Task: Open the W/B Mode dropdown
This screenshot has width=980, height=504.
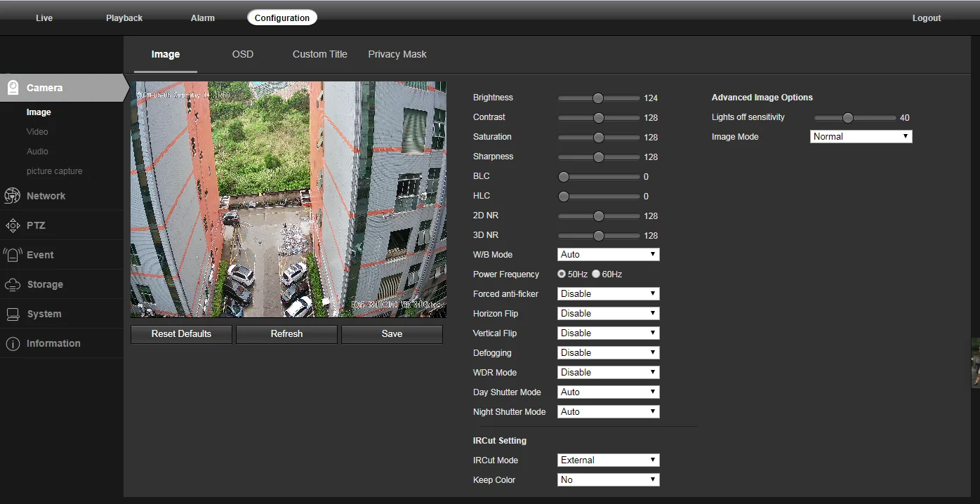Action: point(608,255)
